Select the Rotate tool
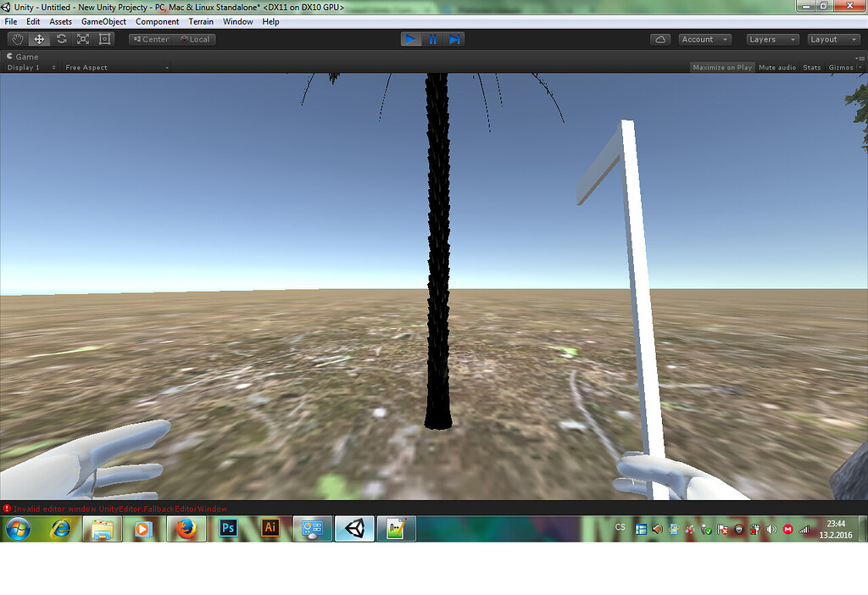The image size is (868, 595). click(60, 39)
